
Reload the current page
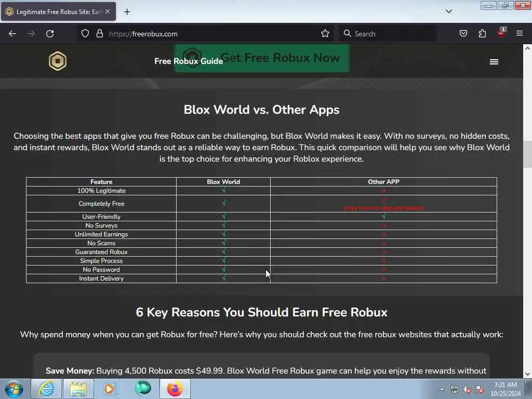click(x=50, y=34)
